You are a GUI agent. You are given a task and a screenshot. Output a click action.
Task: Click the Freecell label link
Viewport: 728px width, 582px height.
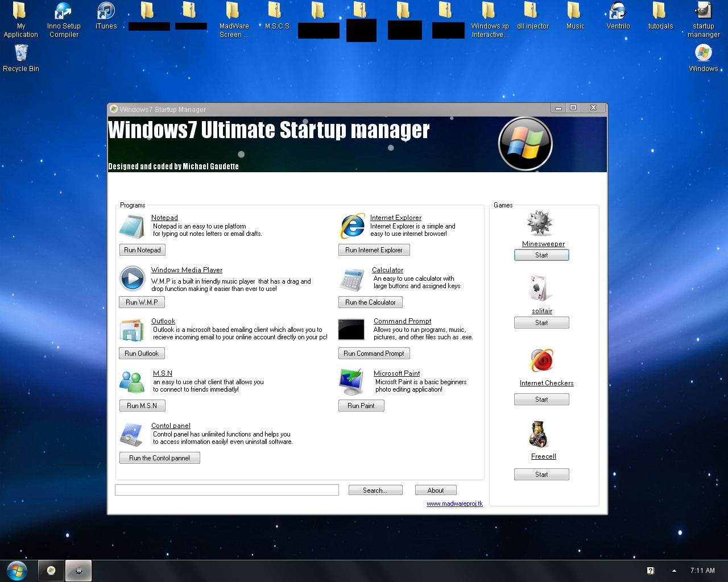[x=543, y=456]
